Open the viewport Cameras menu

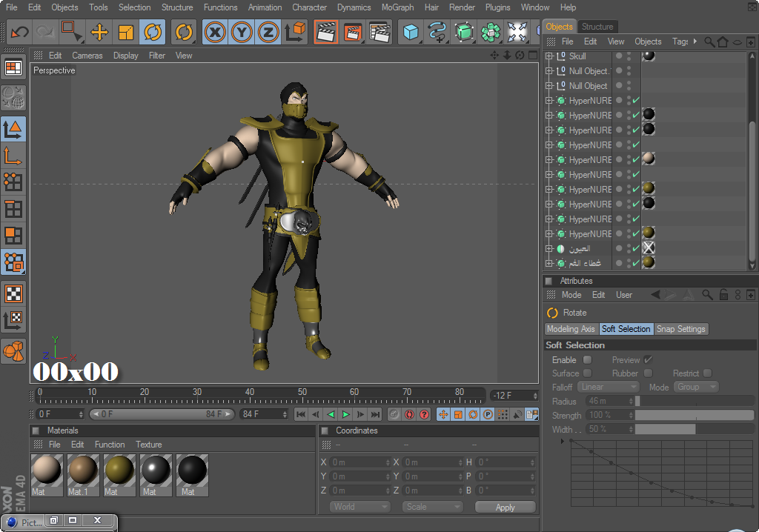pyautogui.click(x=87, y=56)
